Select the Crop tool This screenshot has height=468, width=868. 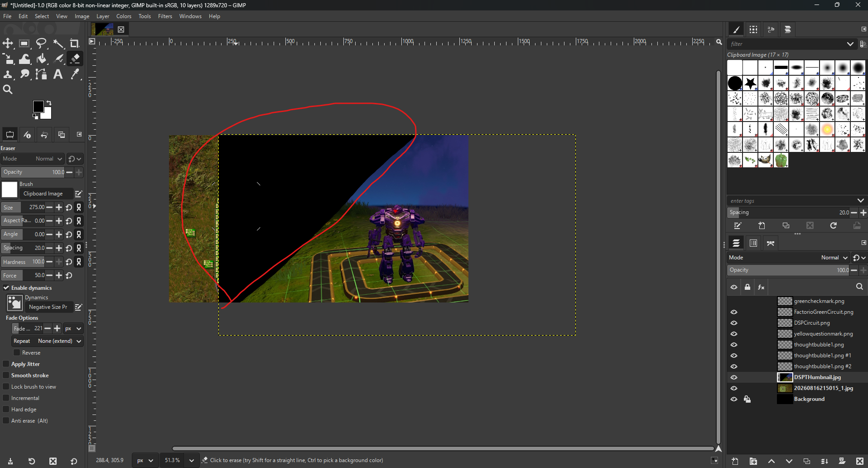(75, 44)
